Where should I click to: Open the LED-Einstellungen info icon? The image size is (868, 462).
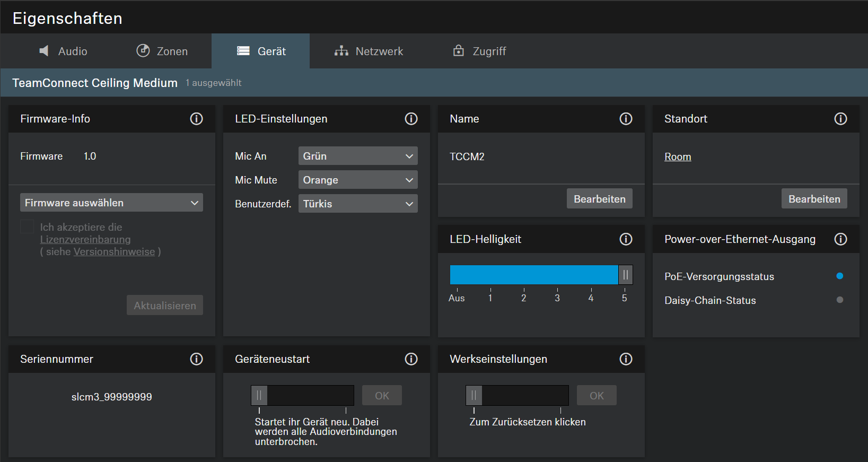(x=411, y=119)
